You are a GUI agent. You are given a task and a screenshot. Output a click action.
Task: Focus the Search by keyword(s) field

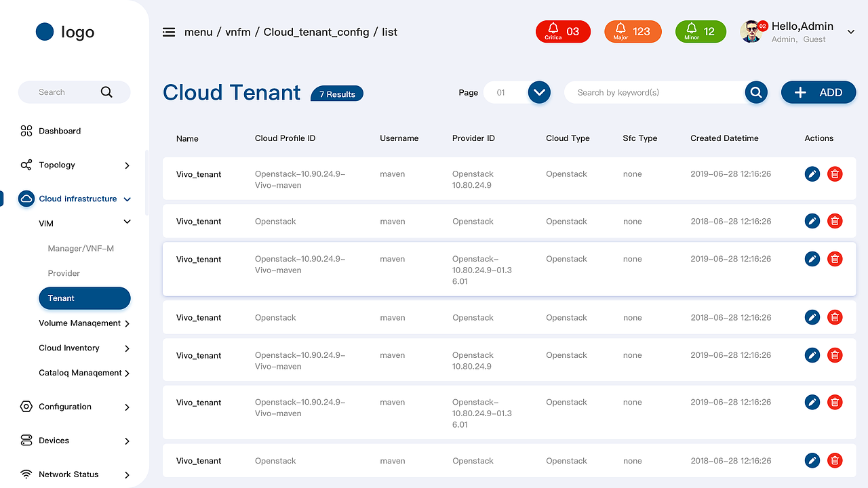click(x=654, y=92)
